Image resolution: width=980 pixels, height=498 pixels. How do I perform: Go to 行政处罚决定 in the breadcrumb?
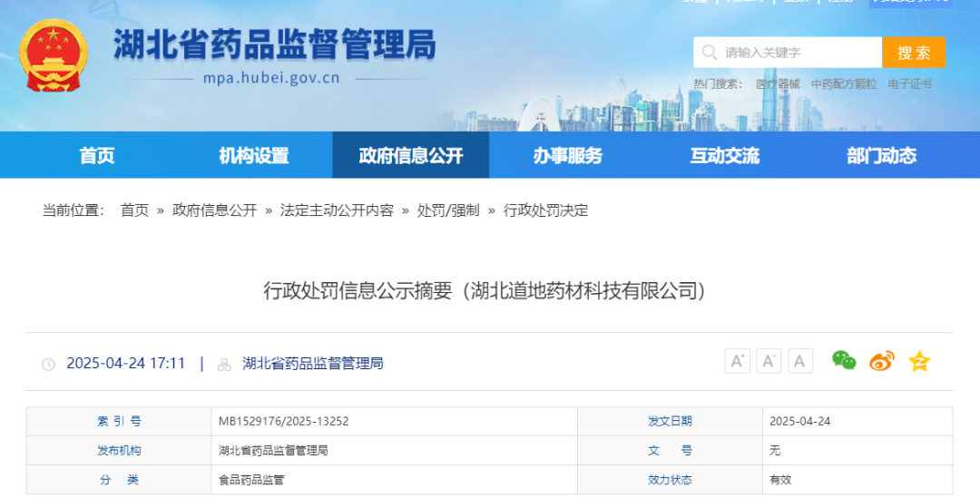point(545,210)
